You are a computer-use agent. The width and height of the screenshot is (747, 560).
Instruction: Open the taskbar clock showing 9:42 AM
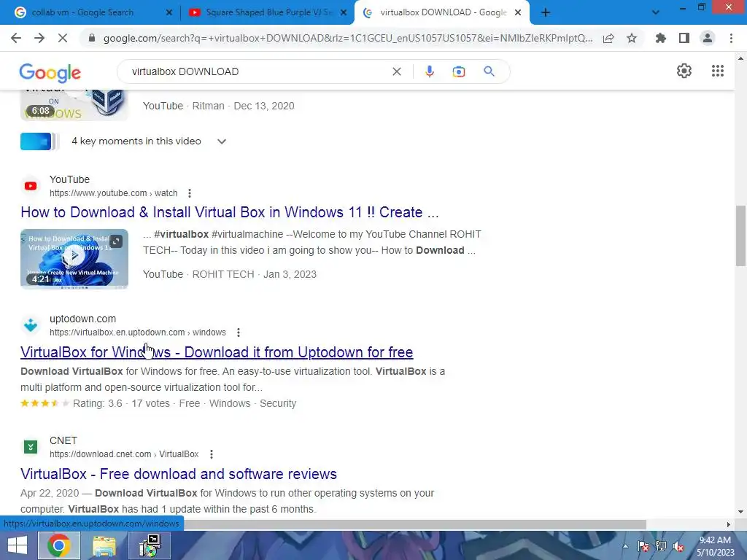point(715,546)
